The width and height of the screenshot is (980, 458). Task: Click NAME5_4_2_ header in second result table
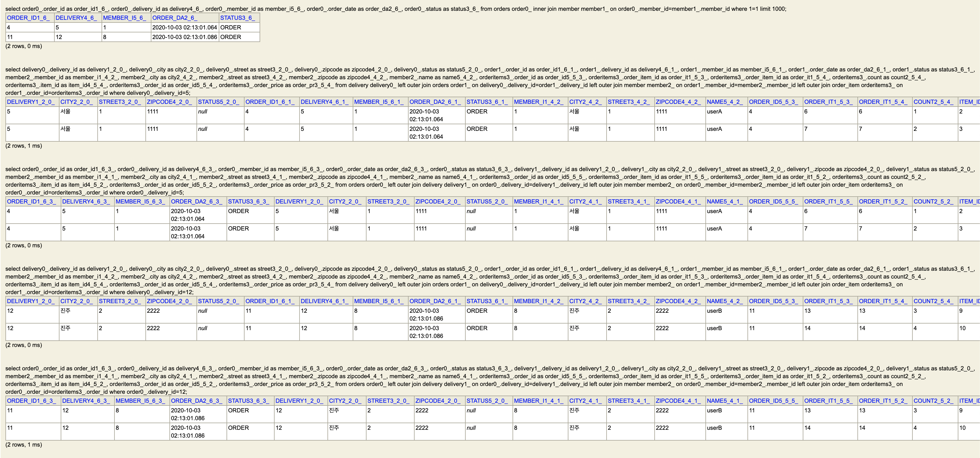[x=725, y=102]
